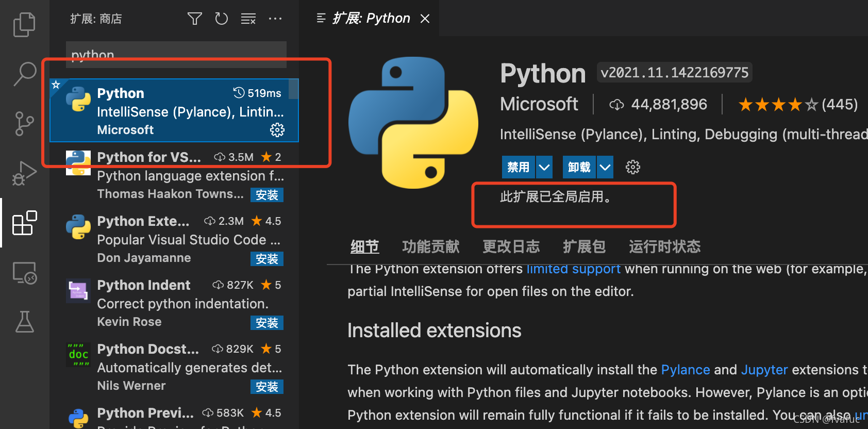Click the version v2021.11.1422169775 label
This screenshot has height=429, width=868.
[x=675, y=73]
